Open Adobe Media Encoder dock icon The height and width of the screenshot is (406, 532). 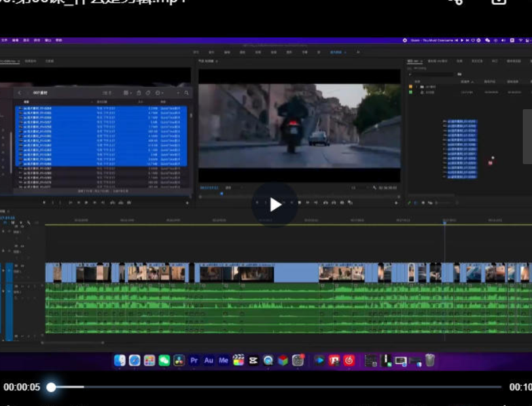pyautogui.click(x=223, y=360)
